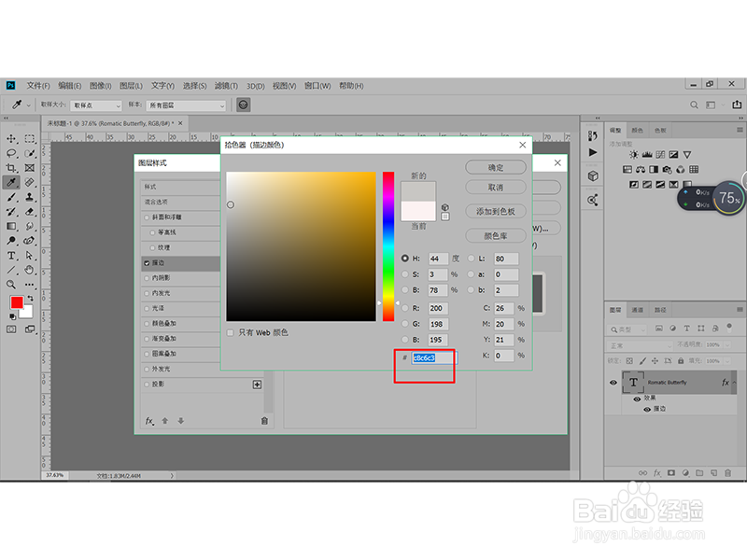Enable 斜面和浮雕 checkbox

pos(147,217)
